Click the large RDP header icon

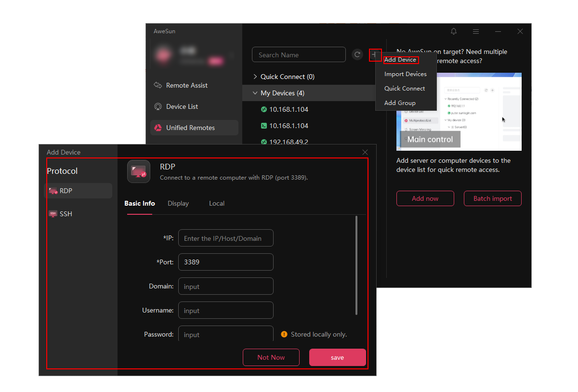(x=139, y=171)
